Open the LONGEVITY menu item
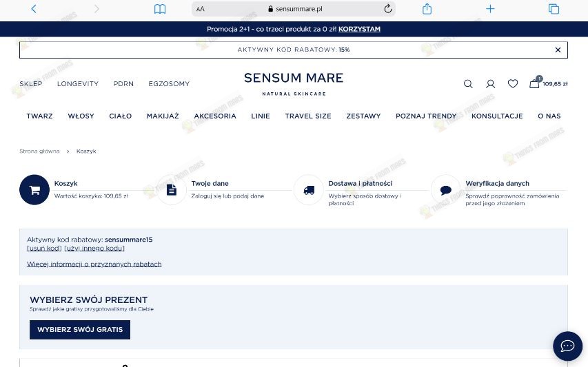 point(78,83)
